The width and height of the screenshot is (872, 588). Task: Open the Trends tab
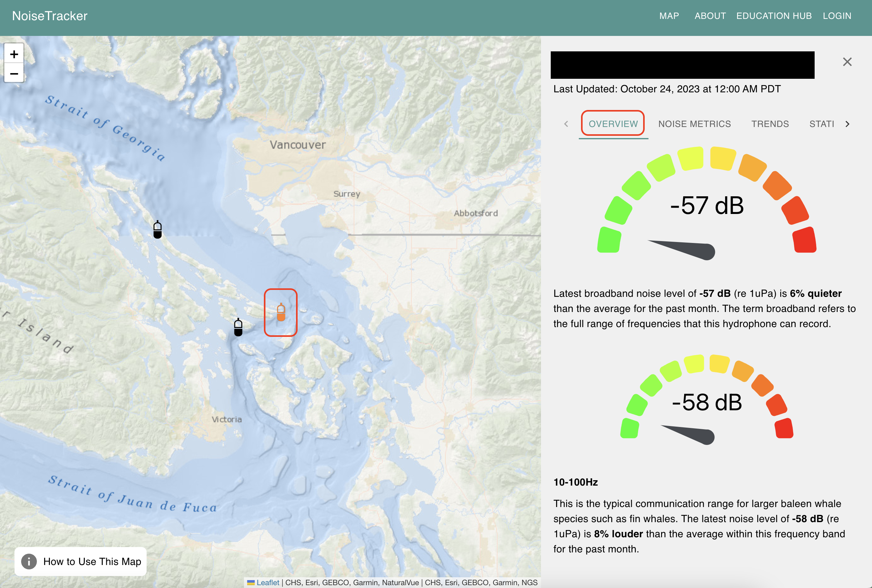point(770,124)
